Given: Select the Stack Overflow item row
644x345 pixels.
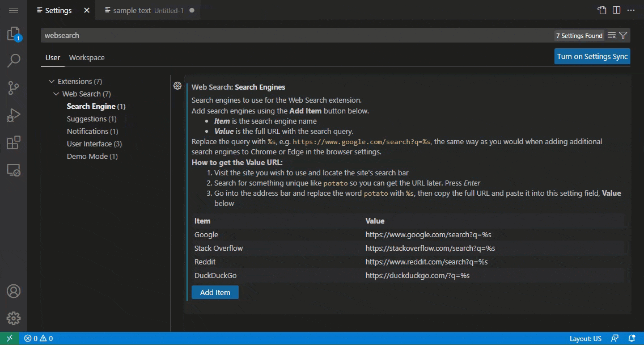Looking at the screenshot, I should pyautogui.click(x=409, y=248).
